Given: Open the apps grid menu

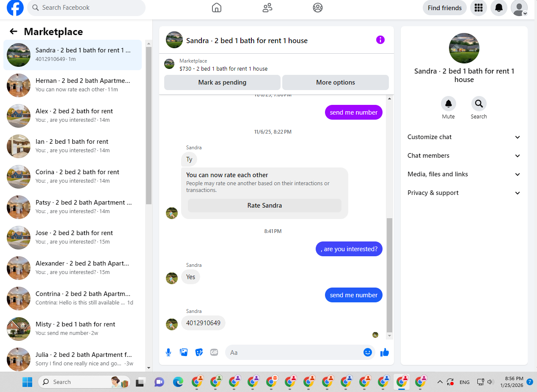Looking at the screenshot, I should pos(479,8).
